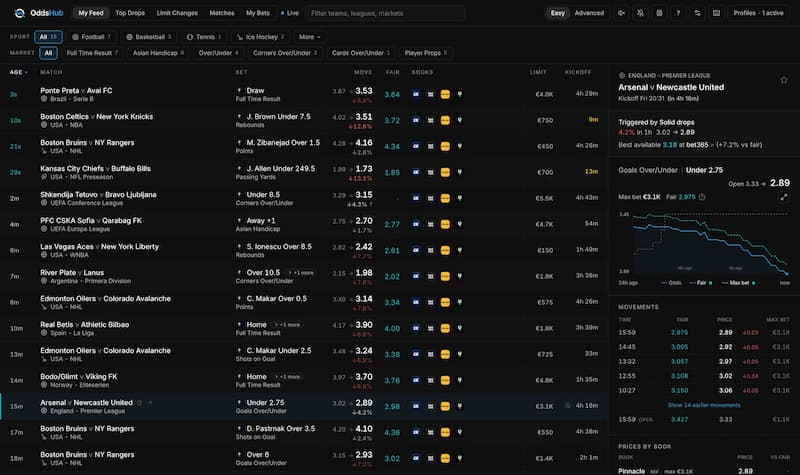Filter market by Asian Handicap
Viewport: 800px width, 475px height.
158,53
